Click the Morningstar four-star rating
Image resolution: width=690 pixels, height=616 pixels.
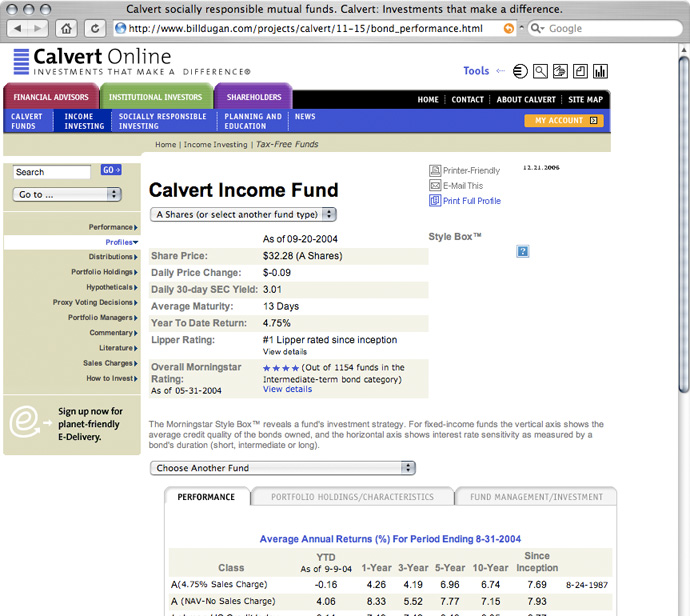click(281, 368)
